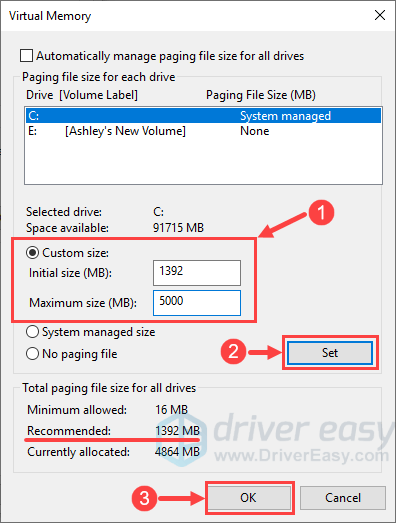Click the None paging size for E:
Image resolution: width=396 pixels, height=523 pixels.
(x=255, y=131)
